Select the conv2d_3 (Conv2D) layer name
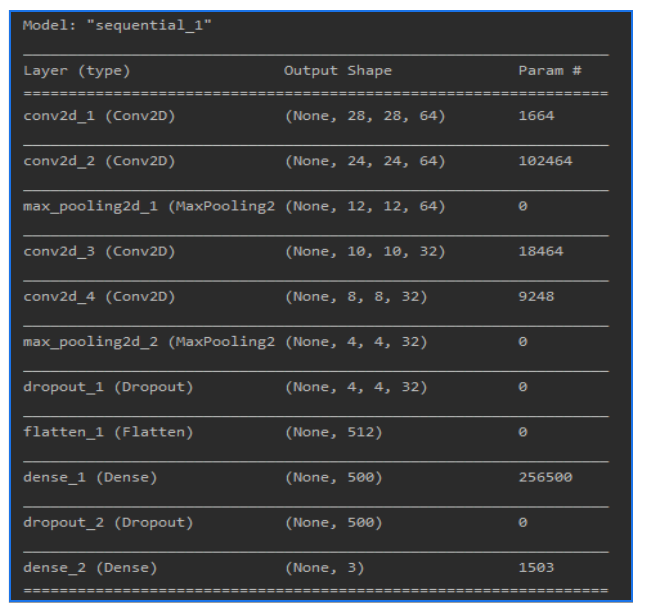 coord(99,251)
